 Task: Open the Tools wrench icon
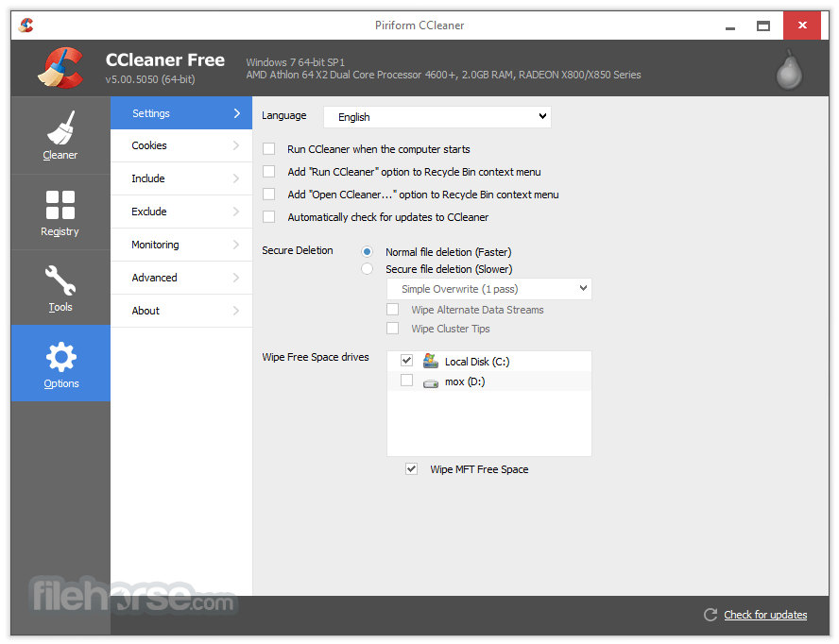tap(60, 280)
